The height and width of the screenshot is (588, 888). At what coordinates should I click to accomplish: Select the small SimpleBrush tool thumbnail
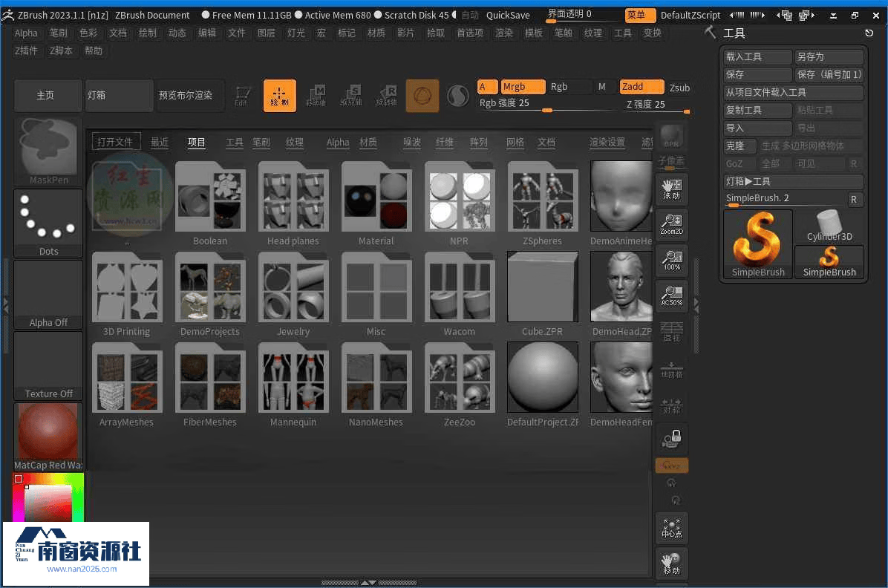point(829,262)
